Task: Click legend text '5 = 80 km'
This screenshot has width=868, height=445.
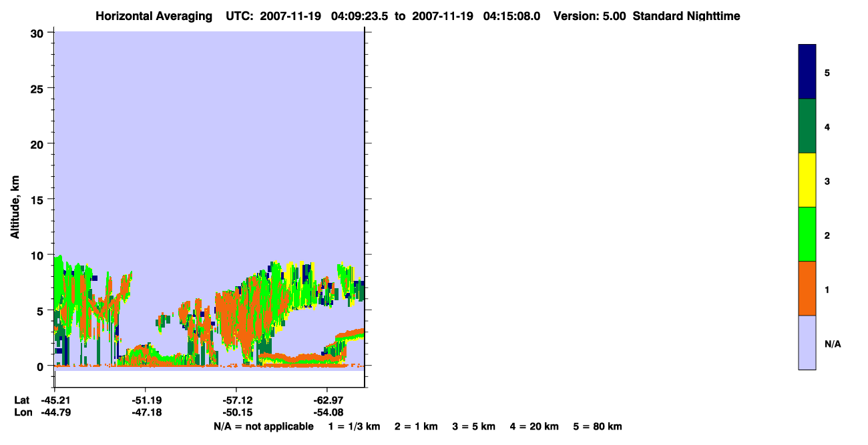Action: click(598, 426)
